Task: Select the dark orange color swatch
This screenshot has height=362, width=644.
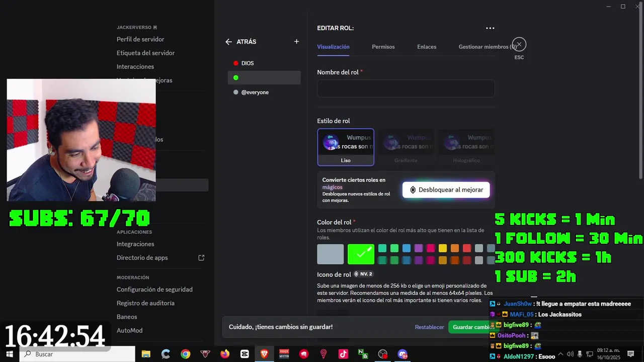Action: click(455, 260)
